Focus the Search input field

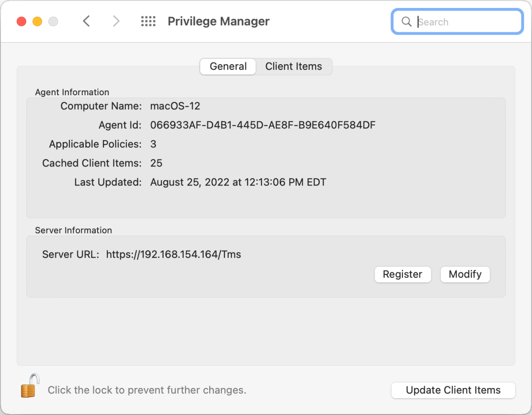pos(465,22)
